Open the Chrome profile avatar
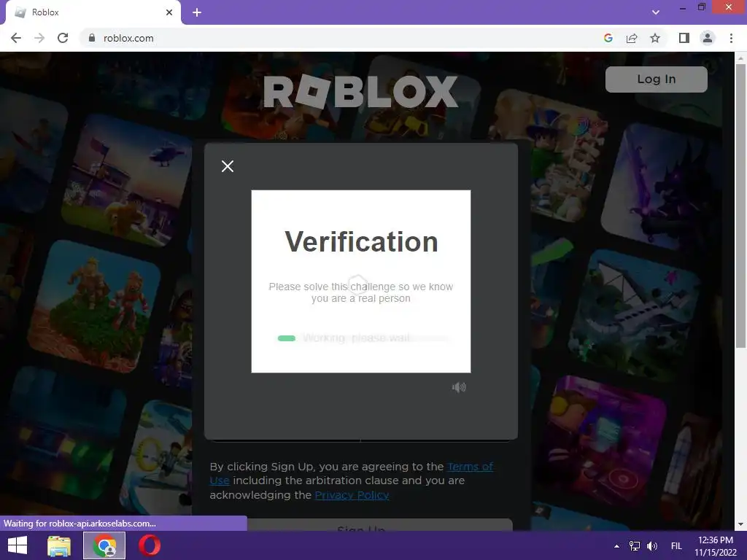 click(x=708, y=38)
